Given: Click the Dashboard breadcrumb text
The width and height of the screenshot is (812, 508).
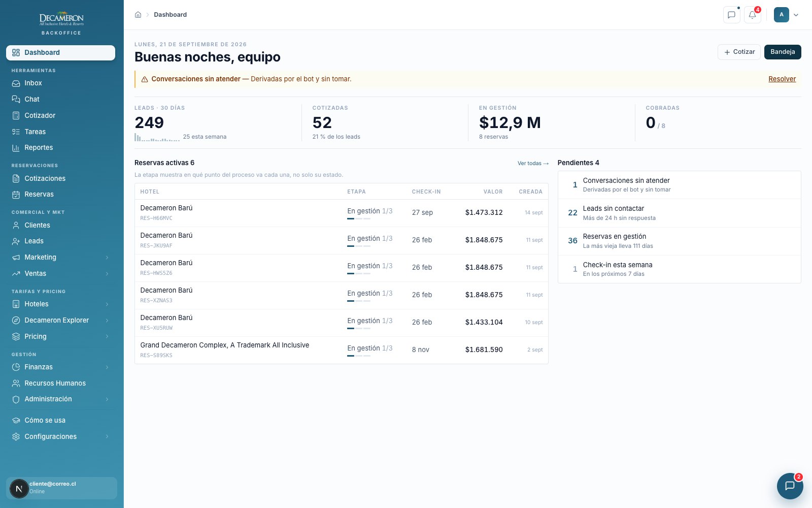Looking at the screenshot, I should pos(170,15).
